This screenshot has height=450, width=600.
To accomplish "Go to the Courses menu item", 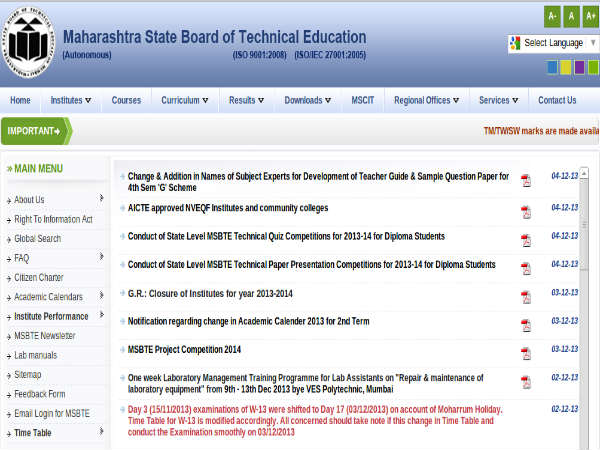I will click(126, 100).
